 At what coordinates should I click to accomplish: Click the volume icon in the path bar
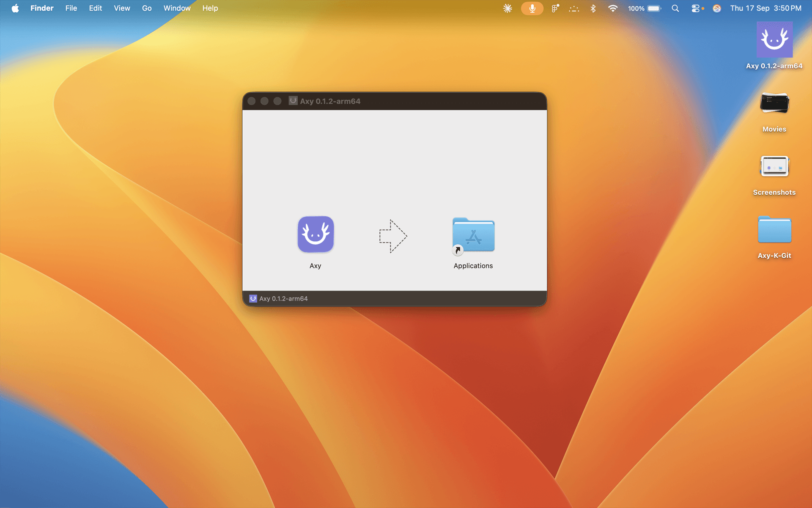point(253,298)
